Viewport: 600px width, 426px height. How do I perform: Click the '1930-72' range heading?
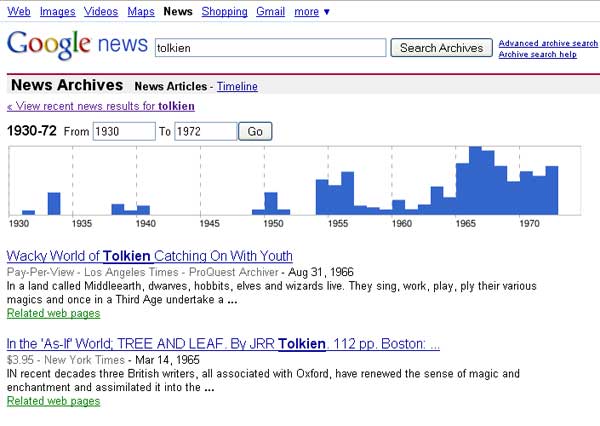[32, 131]
